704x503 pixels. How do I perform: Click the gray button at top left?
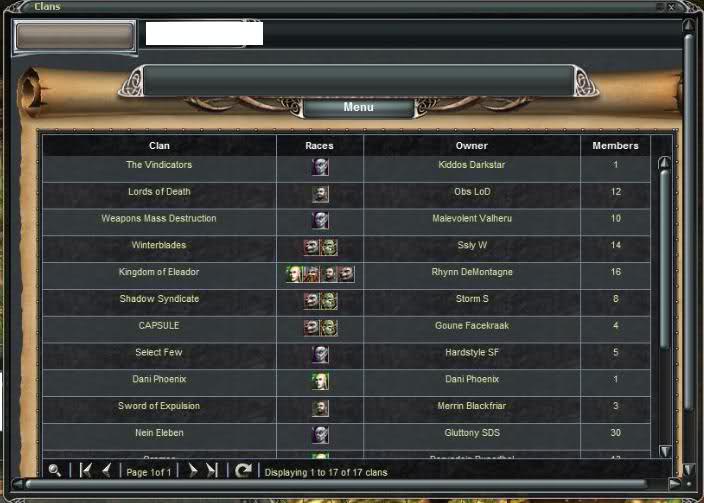click(75, 36)
